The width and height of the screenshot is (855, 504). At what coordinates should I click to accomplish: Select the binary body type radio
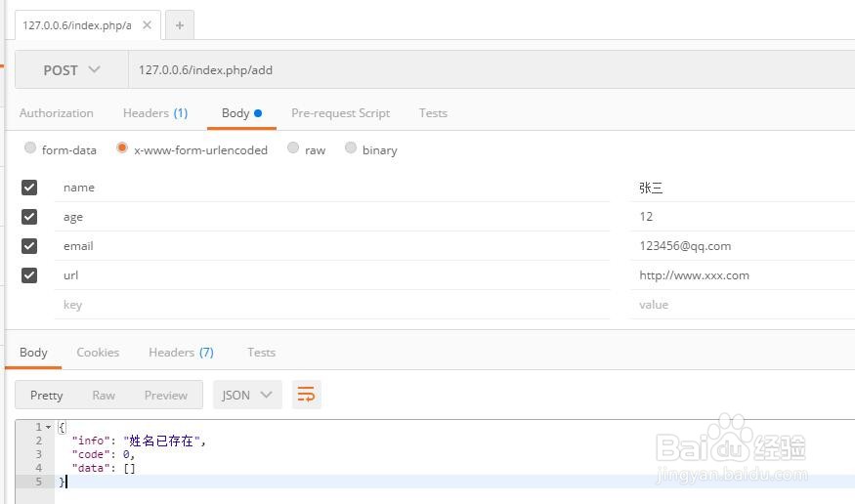coord(351,148)
